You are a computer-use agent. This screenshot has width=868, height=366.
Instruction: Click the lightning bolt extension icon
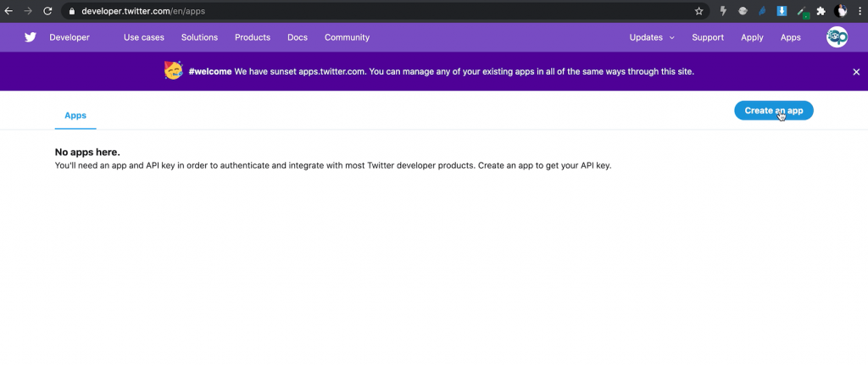724,11
